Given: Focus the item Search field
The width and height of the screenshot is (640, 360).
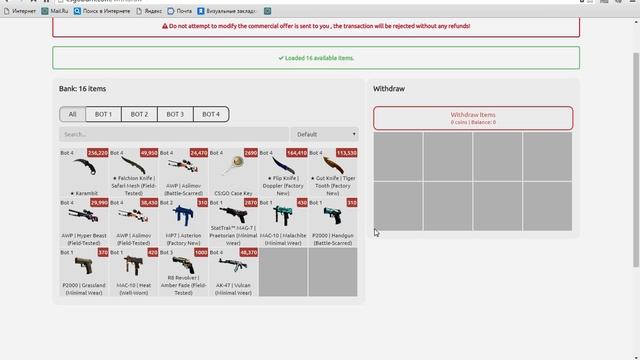Looking at the screenshot, I should pos(174,134).
